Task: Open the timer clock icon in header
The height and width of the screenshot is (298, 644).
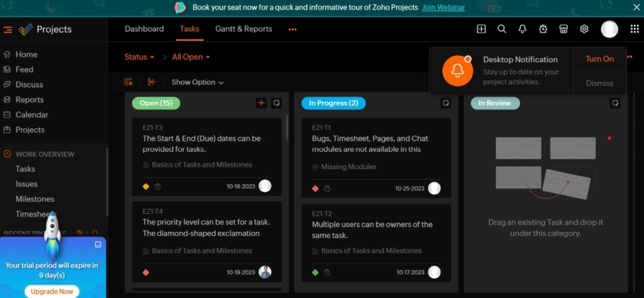Action: point(543,29)
